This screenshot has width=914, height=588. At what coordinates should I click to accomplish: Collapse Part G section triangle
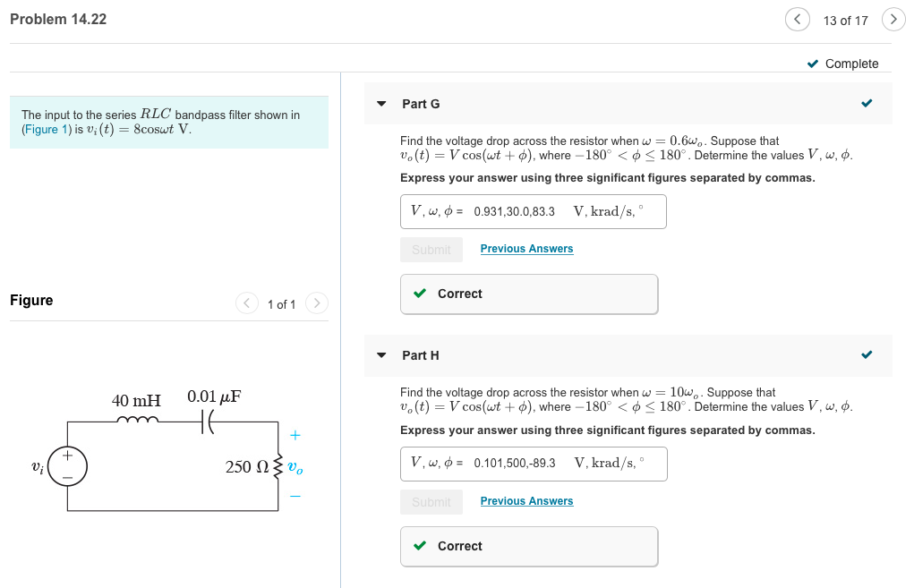pos(382,104)
